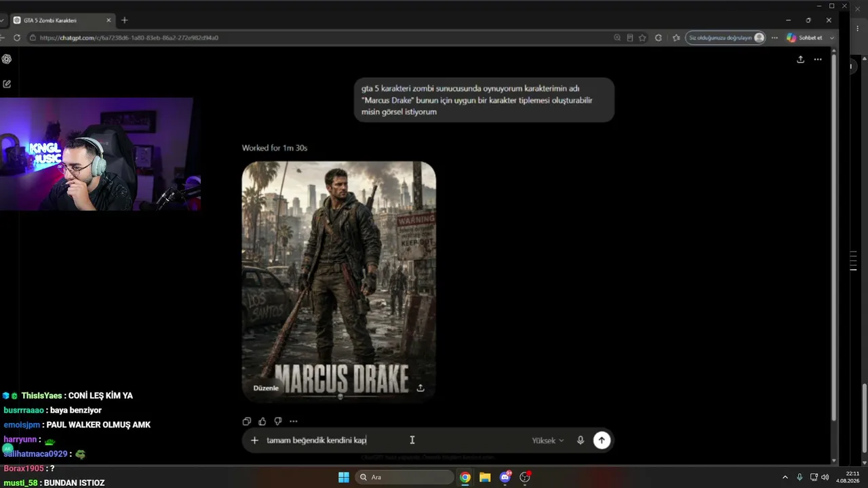The height and width of the screenshot is (488, 868).
Task: Click busrrraaao's 'baya benziyor' chat message
Action: coord(76,410)
